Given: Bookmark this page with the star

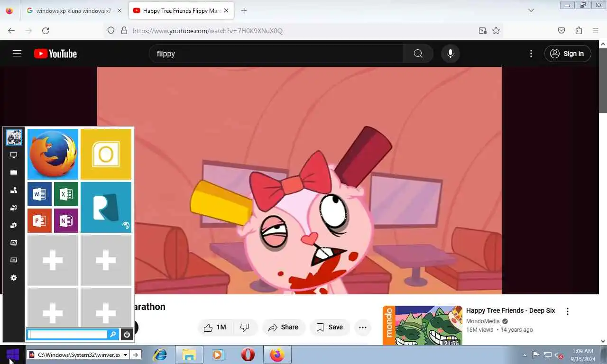Looking at the screenshot, I should (x=496, y=30).
